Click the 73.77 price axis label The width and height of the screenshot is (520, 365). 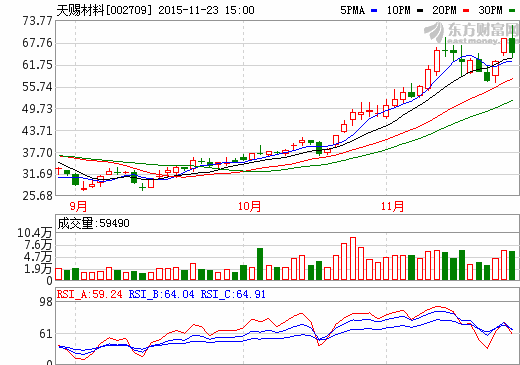pyautogui.click(x=37, y=21)
